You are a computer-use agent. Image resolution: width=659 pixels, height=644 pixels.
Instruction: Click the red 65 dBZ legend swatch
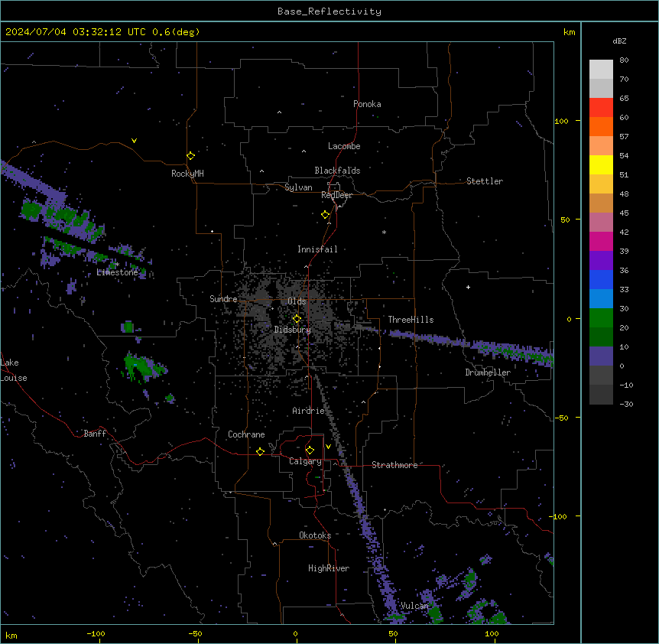[x=601, y=108]
